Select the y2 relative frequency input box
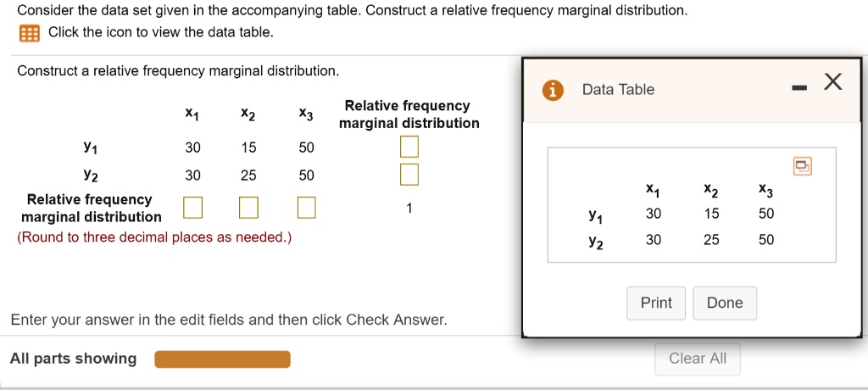This screenshot has width=868, height=390. (409, 175)
